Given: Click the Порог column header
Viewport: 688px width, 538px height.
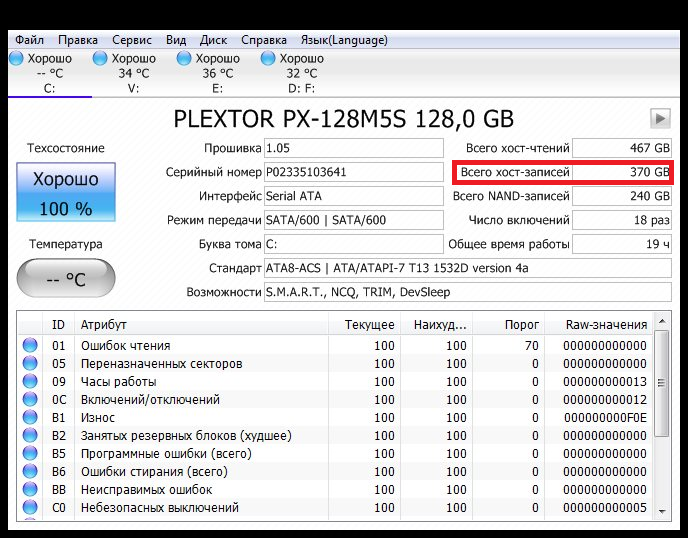Looking at the screenshot, I should pos(509,325).
